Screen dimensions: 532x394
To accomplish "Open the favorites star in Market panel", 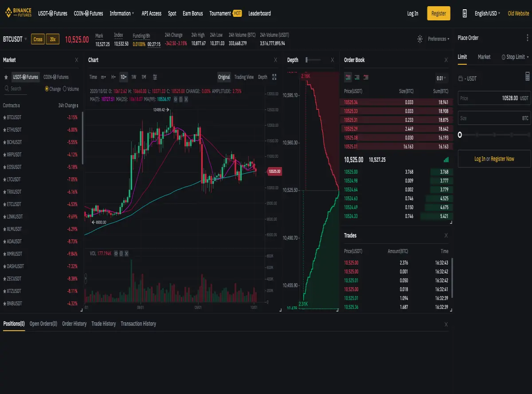I will pyautogui.click(x=6, y=77).
